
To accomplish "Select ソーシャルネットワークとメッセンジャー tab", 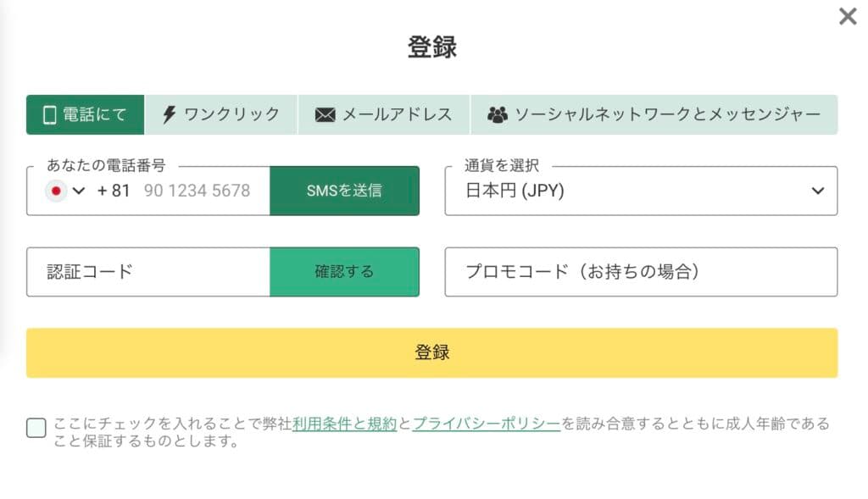I will (x=654, y=114).
